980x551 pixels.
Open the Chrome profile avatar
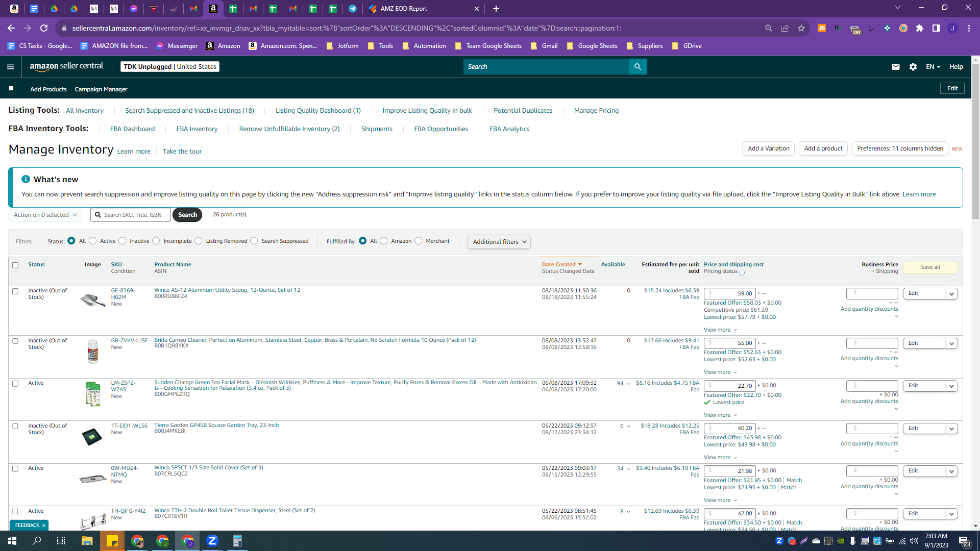click(952, 28)
